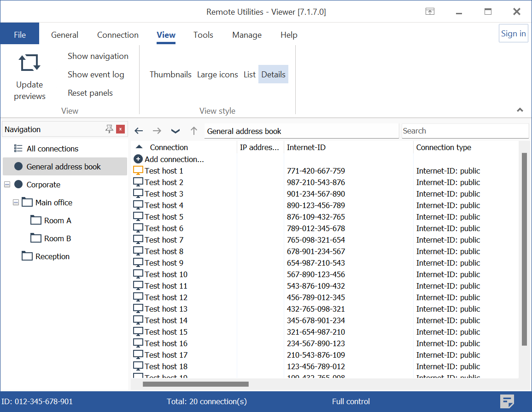
Task: Click the up one level arrow
Action: tap(194, 131)
